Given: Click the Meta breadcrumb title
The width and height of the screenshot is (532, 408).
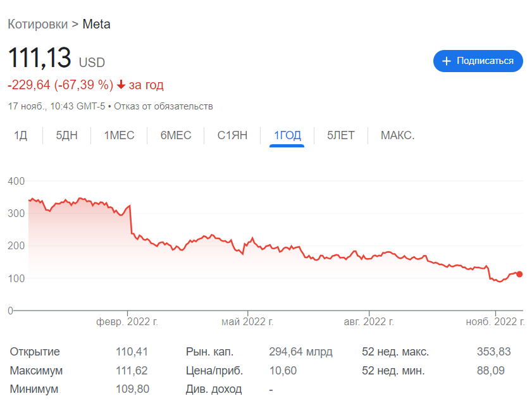Looking at the screenshot, I should click(96, 25).
